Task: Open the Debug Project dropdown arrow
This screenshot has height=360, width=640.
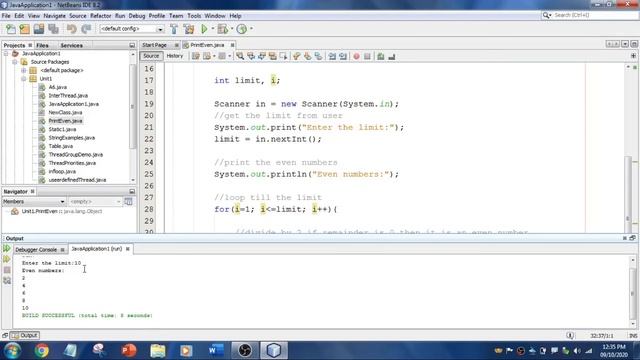Action: pos(232,29)
